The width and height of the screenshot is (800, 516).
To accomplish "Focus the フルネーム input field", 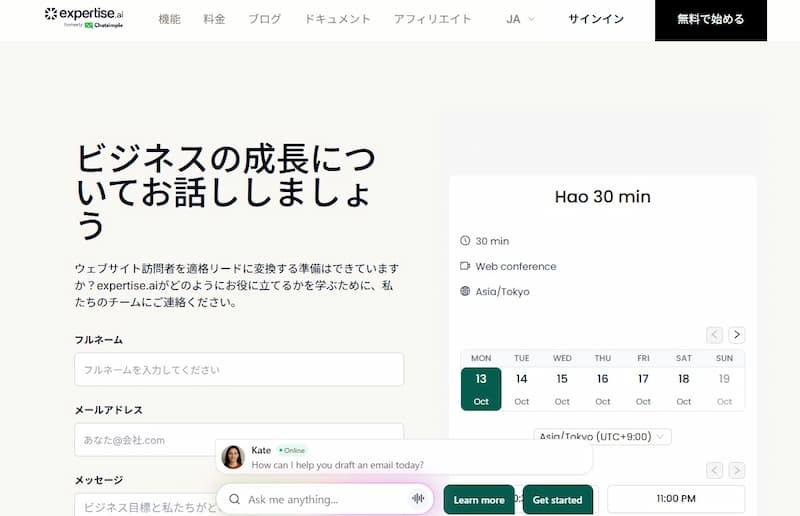I will [x=239, y=369].
